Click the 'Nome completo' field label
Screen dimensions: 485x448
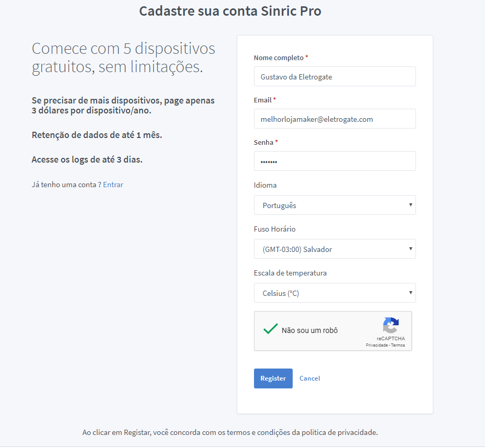click(279, 58)
